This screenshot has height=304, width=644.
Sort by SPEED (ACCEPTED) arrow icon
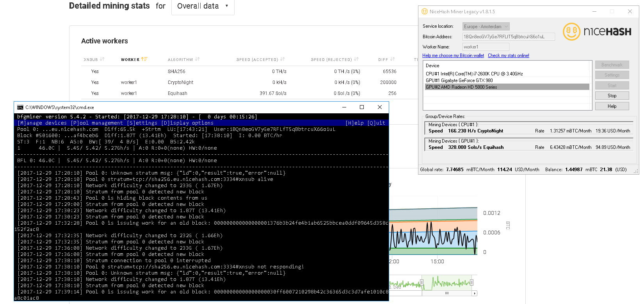[283, 59]
